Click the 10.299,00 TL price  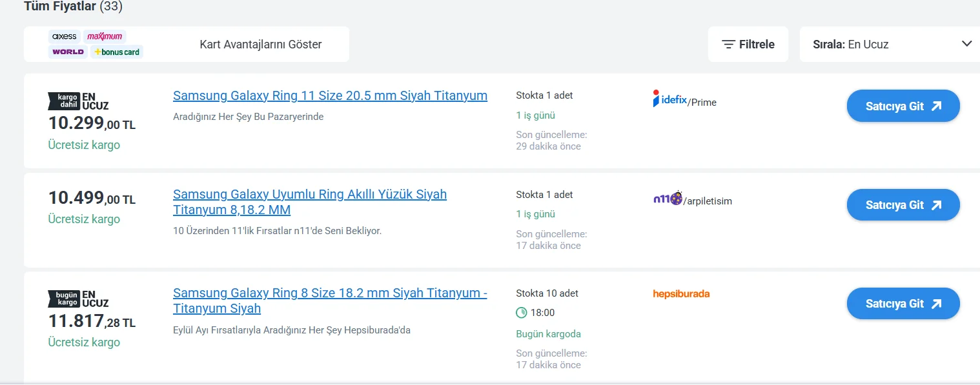point(92,123)
